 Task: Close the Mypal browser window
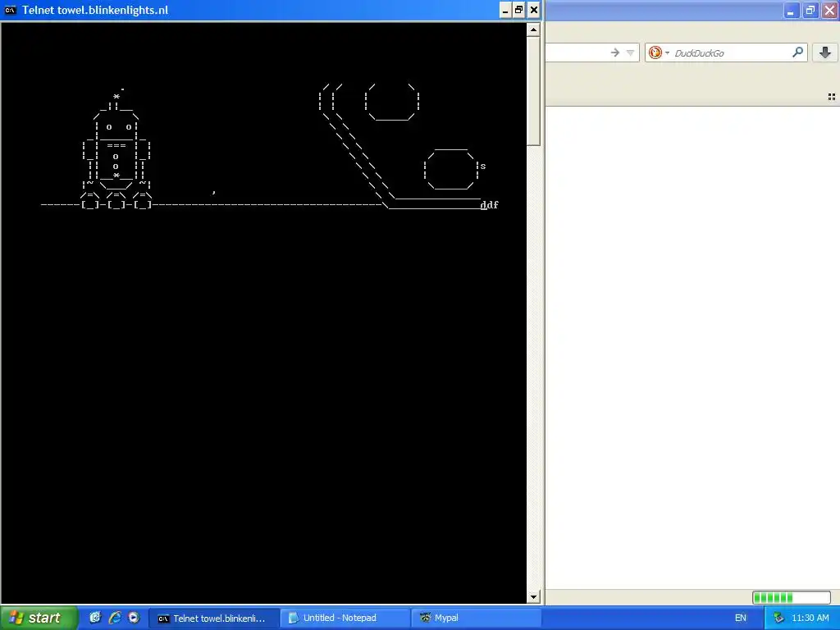tap(830, 11)
